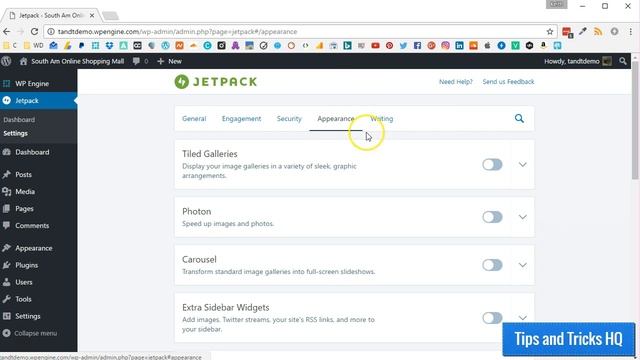Click the Send us Feedback link
The width and height of the screenshot is (640, 360).
coord(508,82)
